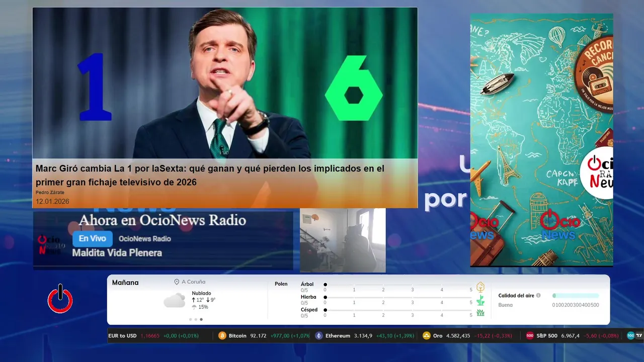Open the Marc Giró news headline

(210, 175)
